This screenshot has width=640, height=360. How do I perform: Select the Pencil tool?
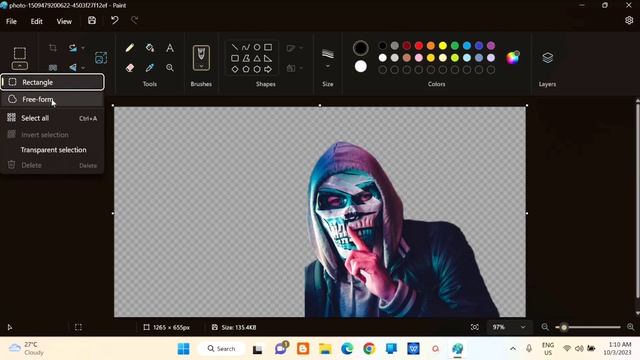pos(130,48)
